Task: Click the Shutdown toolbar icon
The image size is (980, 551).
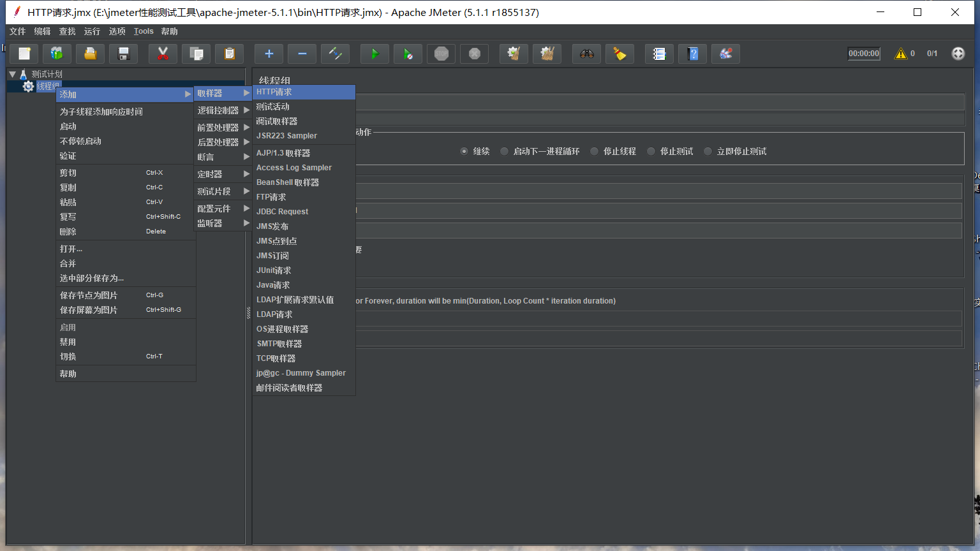Action: pos(475,54)
